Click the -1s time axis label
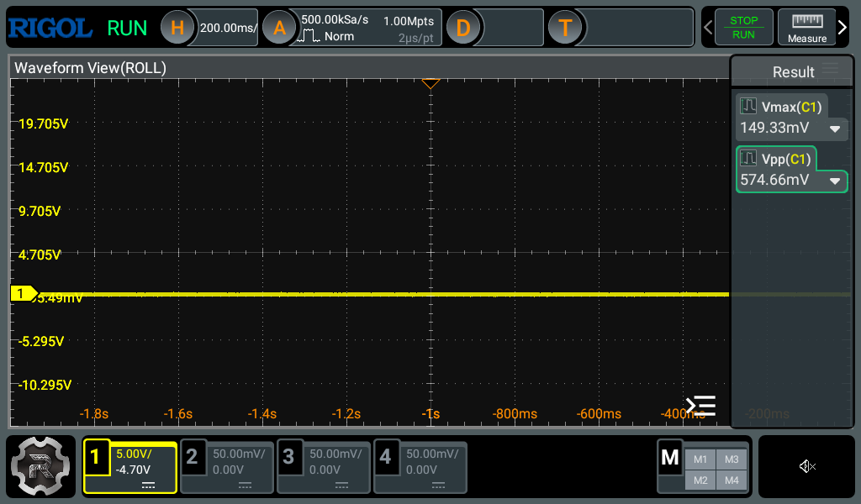The height and width of the screenshot is (504, 861). (430, 414)
